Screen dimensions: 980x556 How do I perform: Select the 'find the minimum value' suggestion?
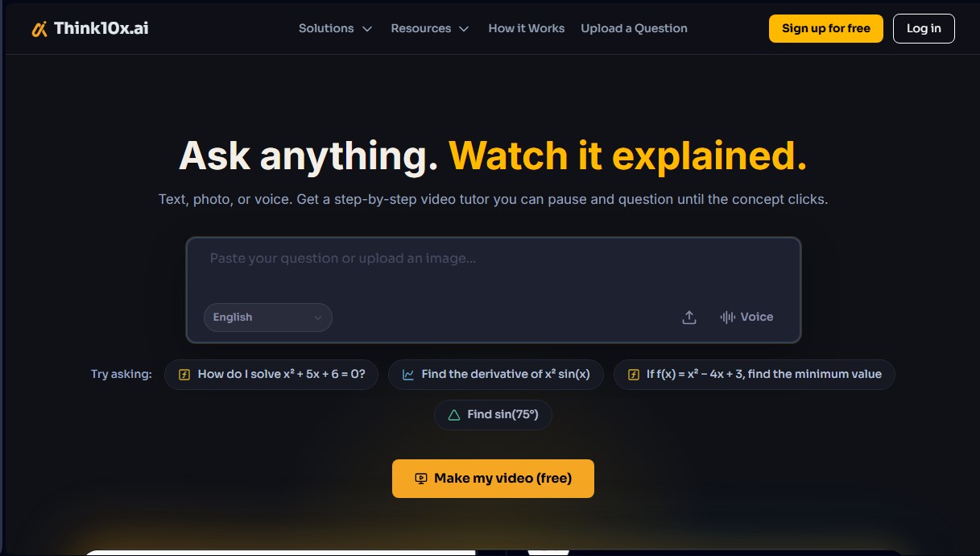[x=754, y=375]
